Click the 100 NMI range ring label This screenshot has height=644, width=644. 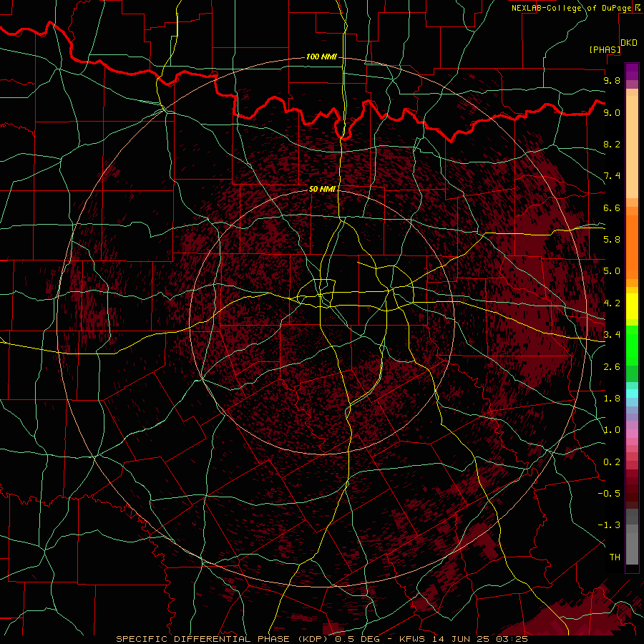(x=321, y=57)
